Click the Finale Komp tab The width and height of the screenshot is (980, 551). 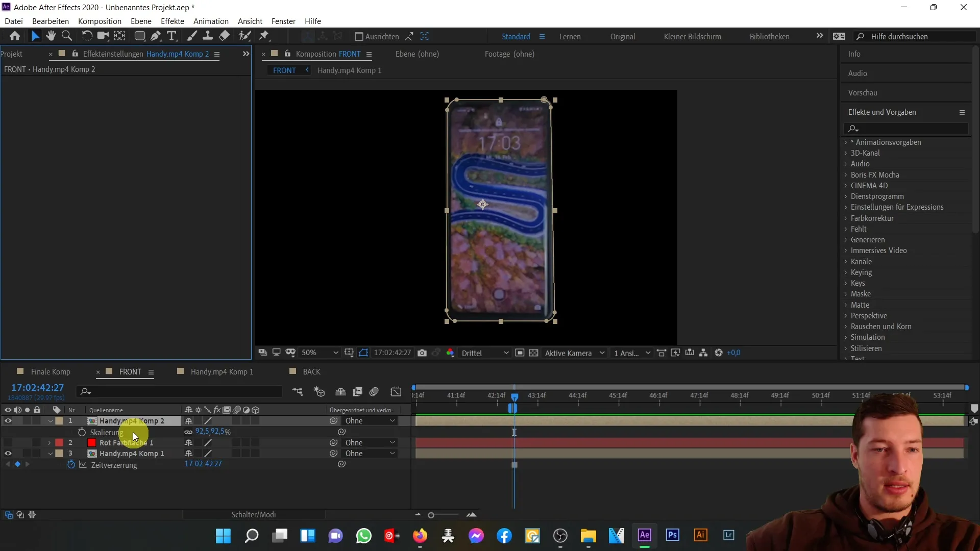click(x=51, y=371)
